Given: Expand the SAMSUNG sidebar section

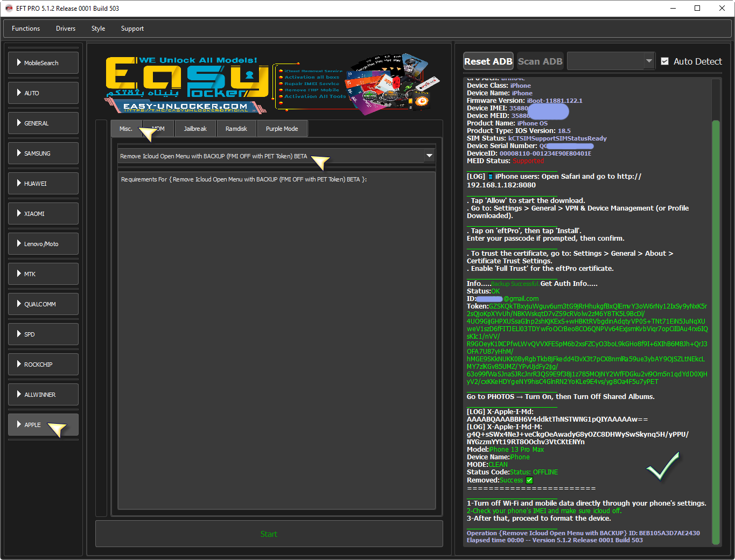Looking at the screenshot, I should pos(44,153).
